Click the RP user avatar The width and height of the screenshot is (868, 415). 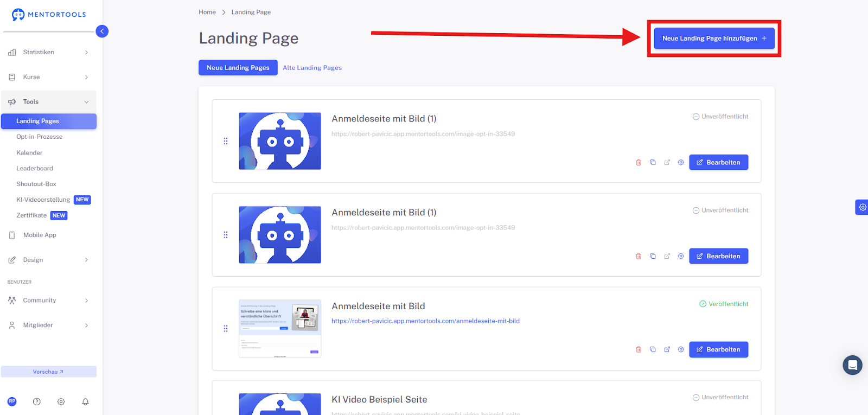pos(12,401)
